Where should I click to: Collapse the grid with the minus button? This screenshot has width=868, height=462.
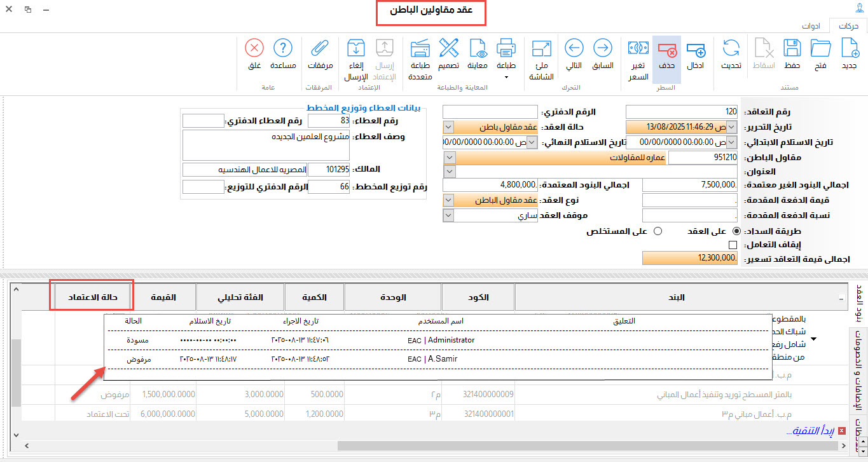[841, 299]
